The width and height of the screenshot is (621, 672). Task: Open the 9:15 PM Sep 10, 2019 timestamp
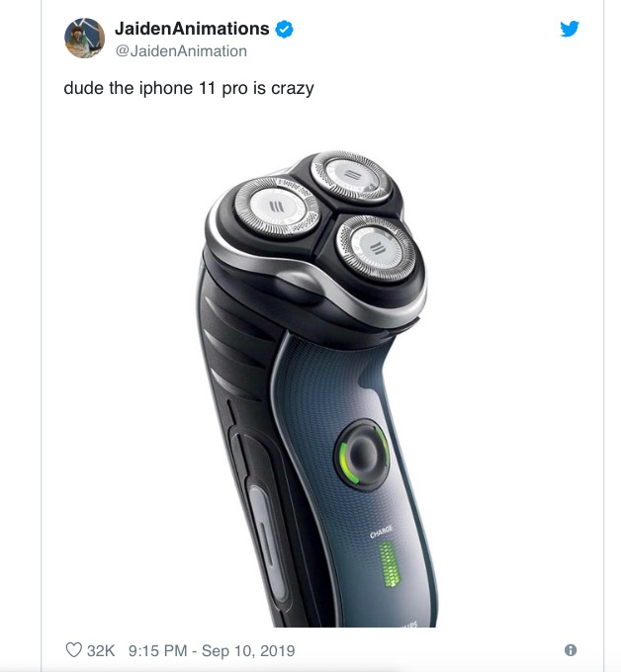212,650
